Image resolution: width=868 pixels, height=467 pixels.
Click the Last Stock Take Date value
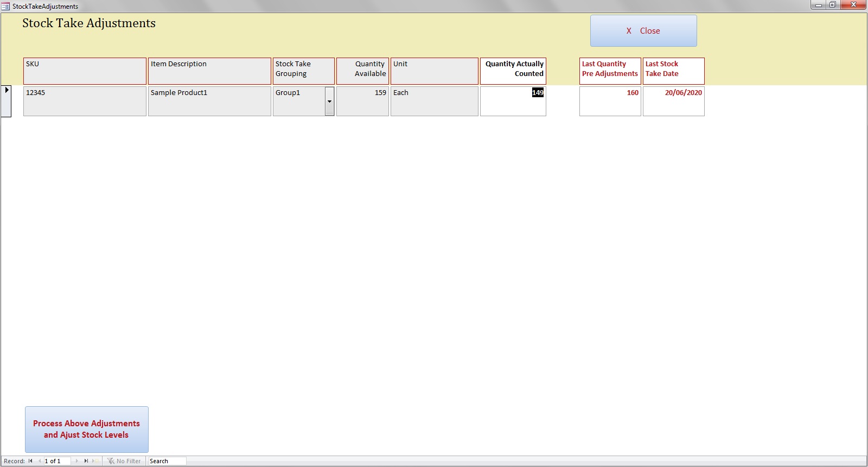[x=673, y=101]
